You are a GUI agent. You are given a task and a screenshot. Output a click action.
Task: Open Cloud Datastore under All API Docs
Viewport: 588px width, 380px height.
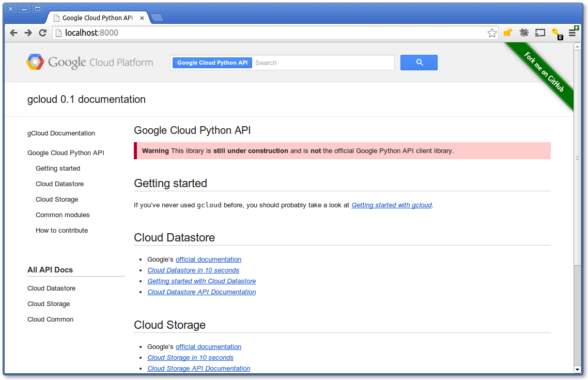coord(51,288)
